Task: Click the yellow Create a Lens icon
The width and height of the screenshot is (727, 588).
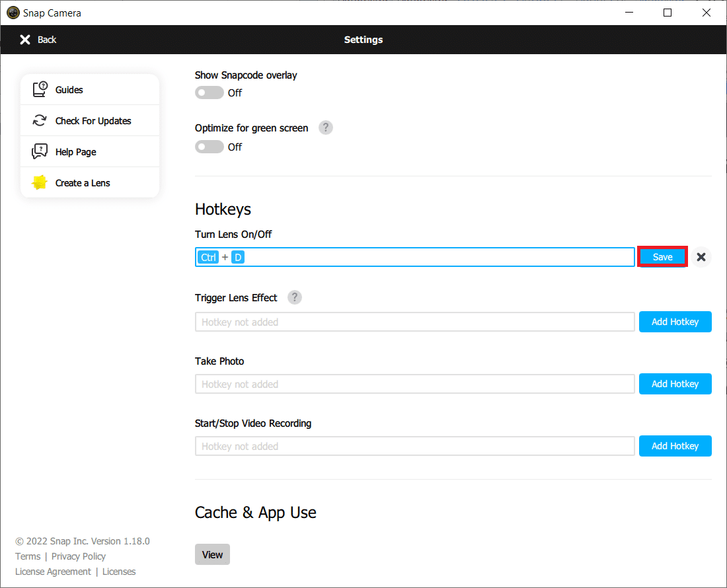Action: coord(40,183)
